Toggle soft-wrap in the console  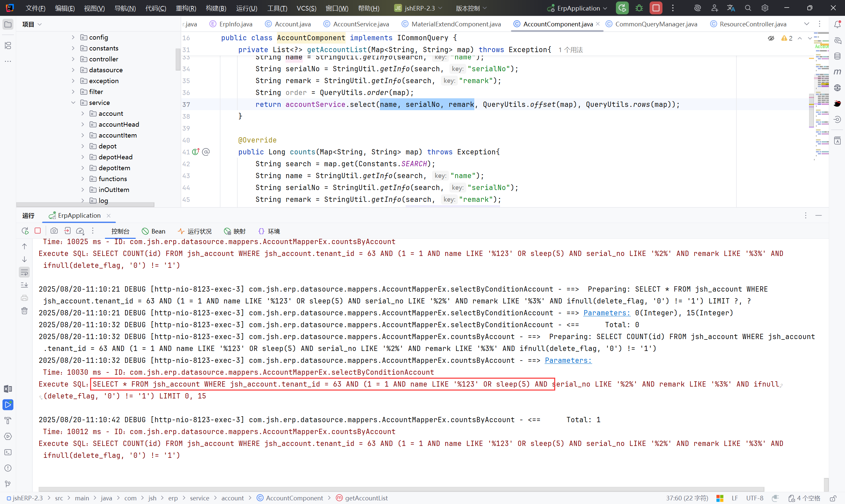[x=24, y=272]
